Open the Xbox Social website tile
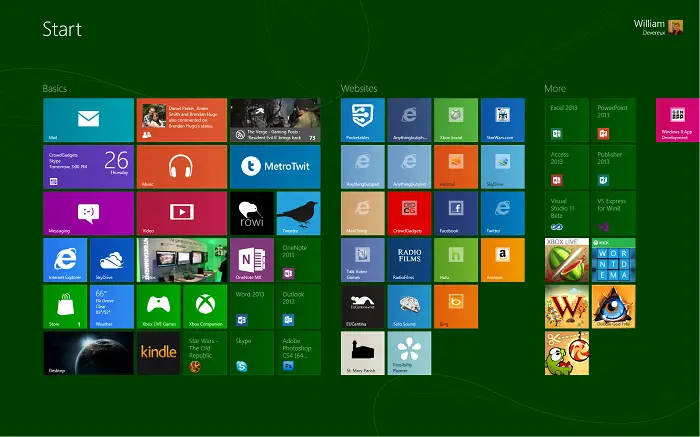This screenshot has width=700, height=437. 456,120
